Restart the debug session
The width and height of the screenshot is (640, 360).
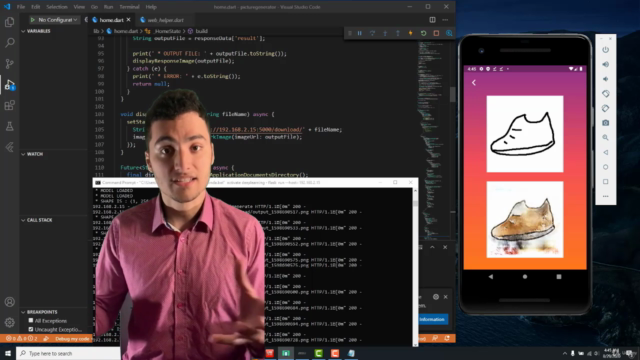click(424, 33)
